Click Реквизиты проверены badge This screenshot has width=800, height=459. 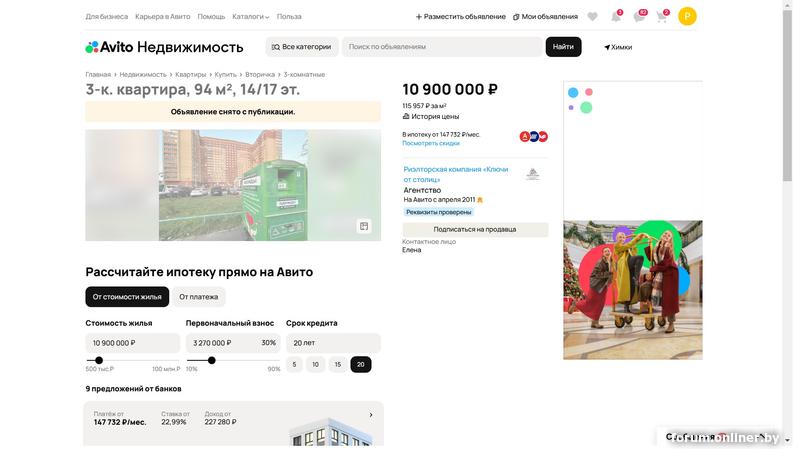tap(439, 212)
